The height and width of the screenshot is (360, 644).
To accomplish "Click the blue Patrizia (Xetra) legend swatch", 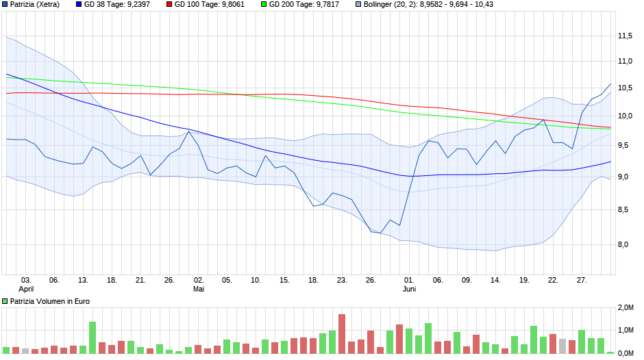I will point(5,5).
